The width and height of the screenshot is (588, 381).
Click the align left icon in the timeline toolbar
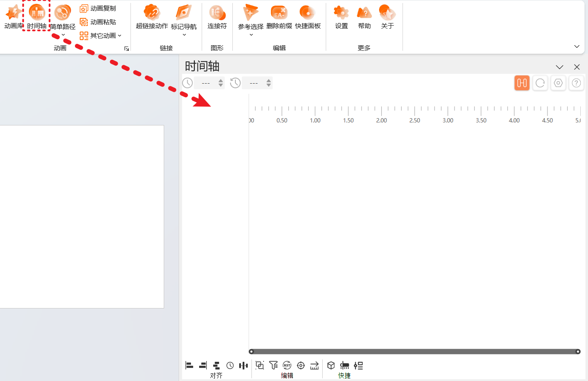189,365
